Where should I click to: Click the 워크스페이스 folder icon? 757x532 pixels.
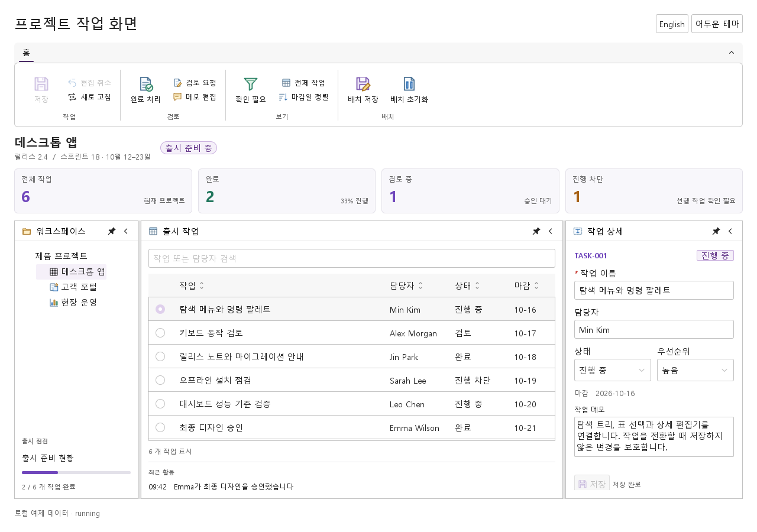(27, 231)
